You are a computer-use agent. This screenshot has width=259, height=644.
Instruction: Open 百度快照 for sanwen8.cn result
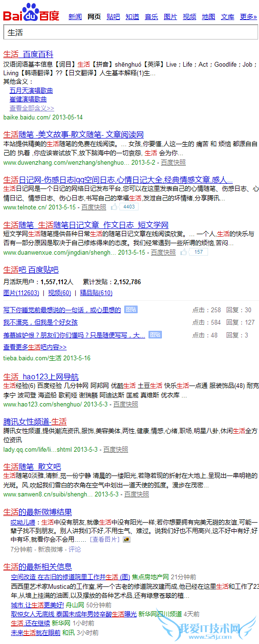pos(137,495)
